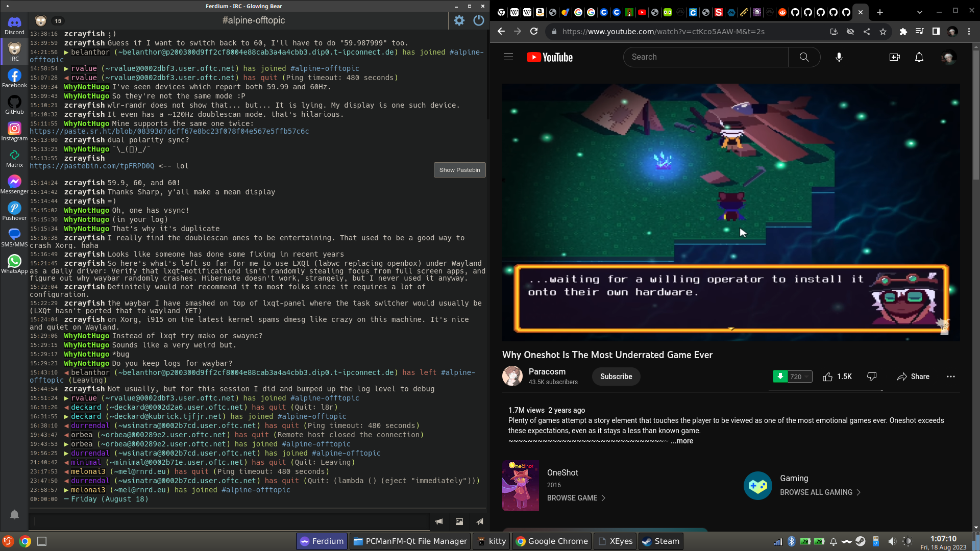
Task: Open Glowing Bear settings gear
Action: (x=459, y=20)
